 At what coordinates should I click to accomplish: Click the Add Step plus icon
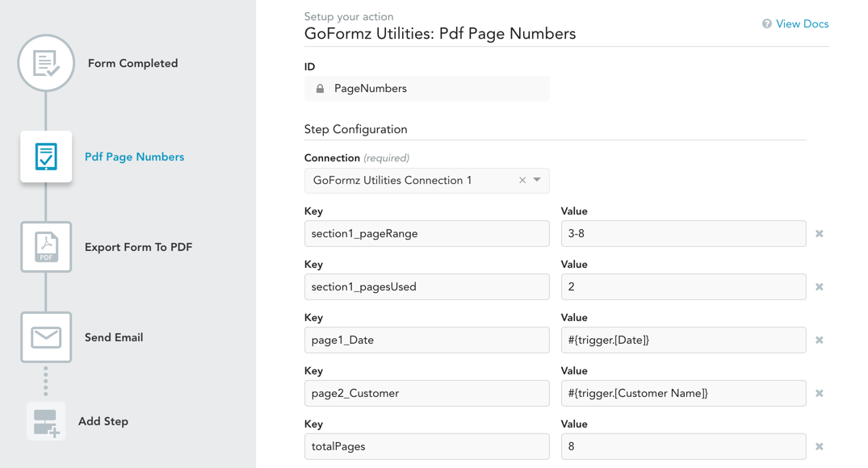pos(46,421)
